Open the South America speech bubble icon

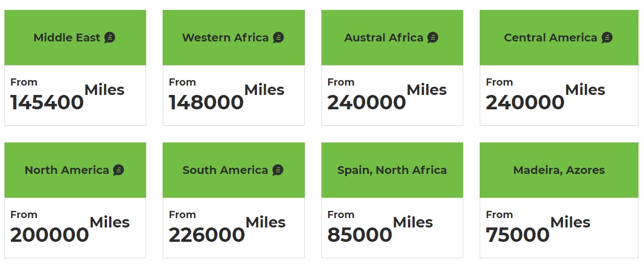[x=278, y=170]
